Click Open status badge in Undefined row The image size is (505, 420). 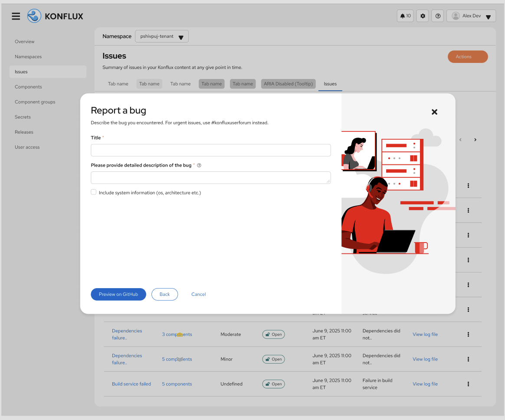[x=273, y=384]
